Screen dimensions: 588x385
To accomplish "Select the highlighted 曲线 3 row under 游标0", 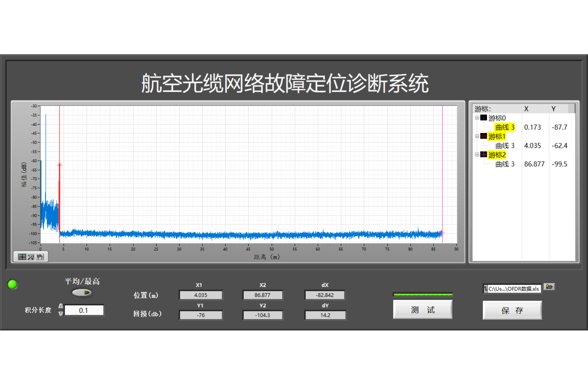I will [505, 127].
